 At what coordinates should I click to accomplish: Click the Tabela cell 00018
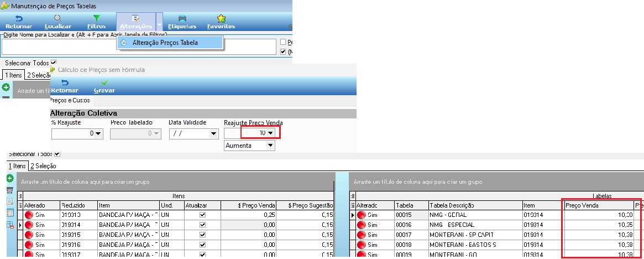pos(411,245)
